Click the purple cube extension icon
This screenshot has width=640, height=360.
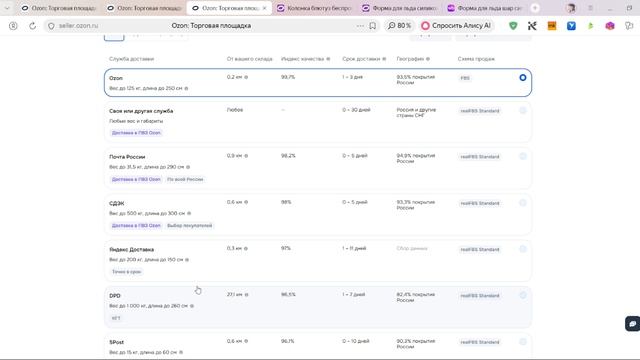pyautogui.click(x=610, y=26)
